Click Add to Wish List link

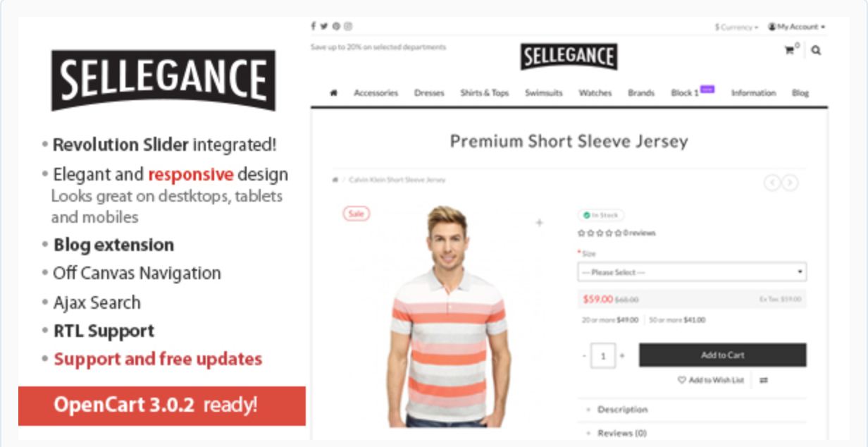711,380
